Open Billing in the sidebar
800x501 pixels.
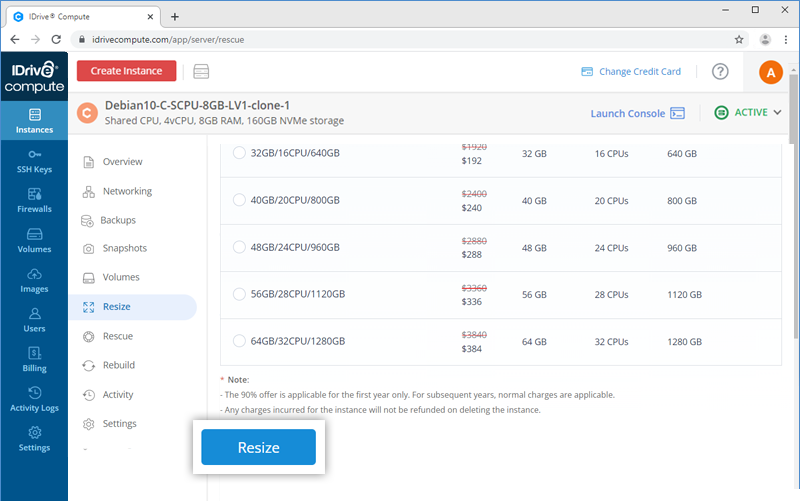(x=34, y=360)
